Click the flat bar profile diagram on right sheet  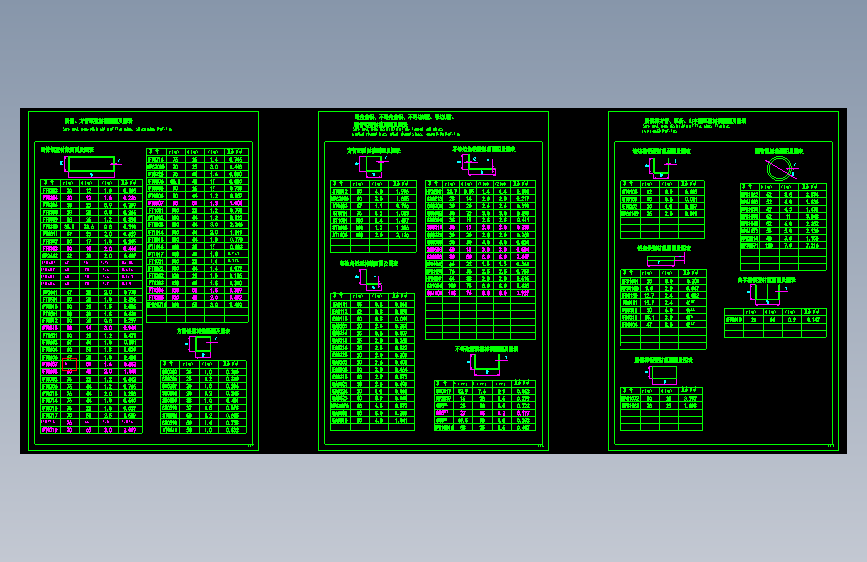(x=665, y=260)
